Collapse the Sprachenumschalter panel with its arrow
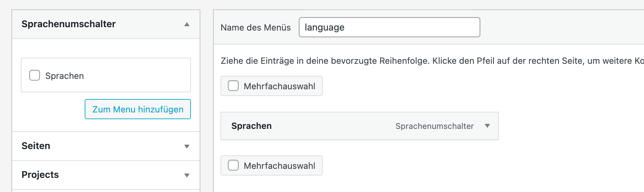 click(x=187, y=24)
